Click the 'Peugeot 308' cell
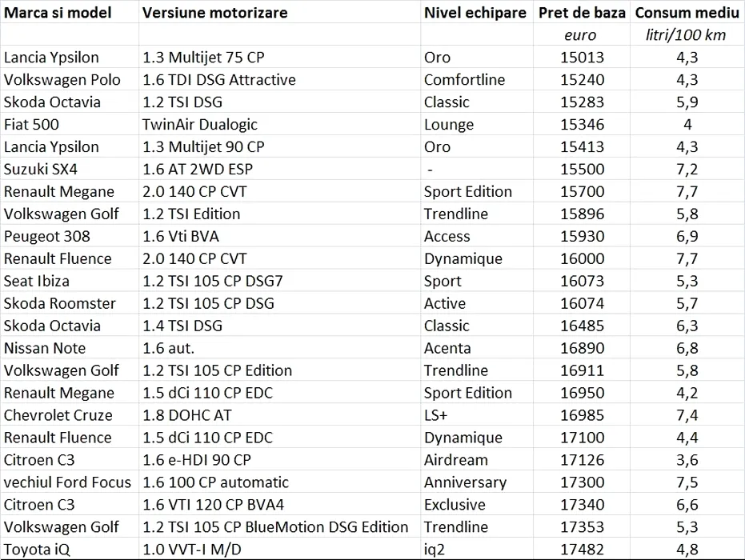 [70, 236]
